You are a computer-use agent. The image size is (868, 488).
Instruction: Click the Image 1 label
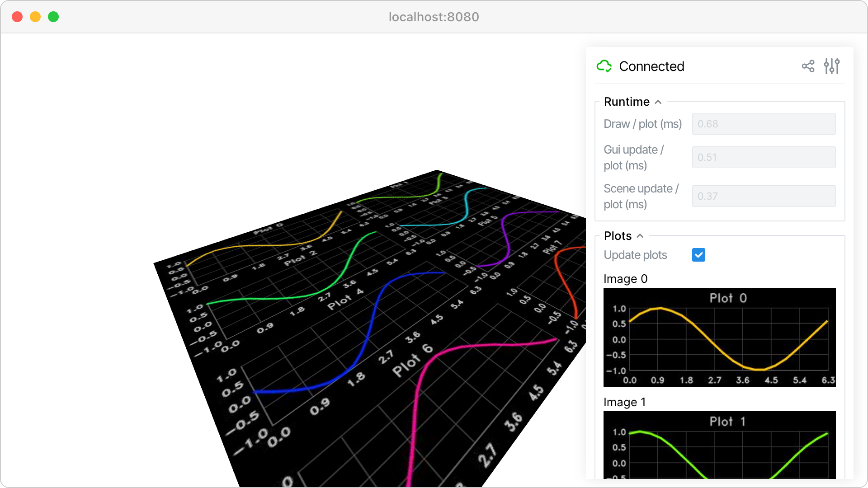pos(624,402)
